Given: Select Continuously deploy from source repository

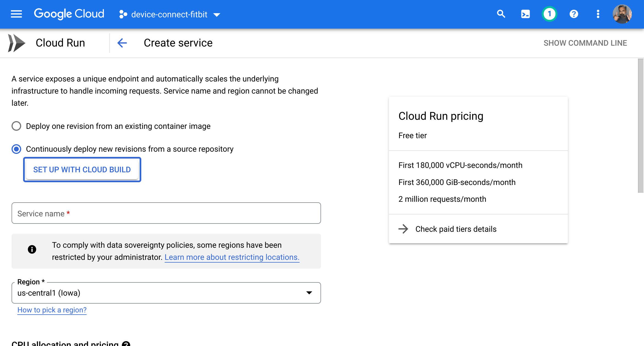Looking at the screenshot, I should (x=16, y=149).
